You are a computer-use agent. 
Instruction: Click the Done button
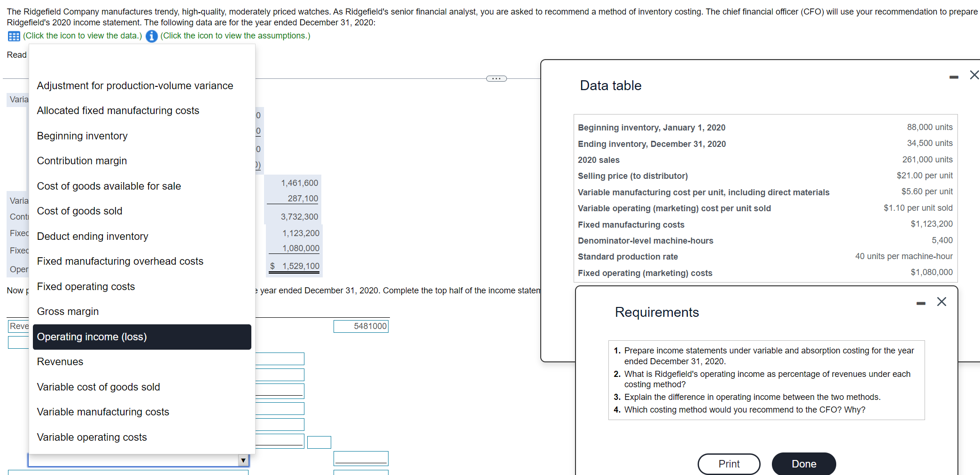[804, 464]
